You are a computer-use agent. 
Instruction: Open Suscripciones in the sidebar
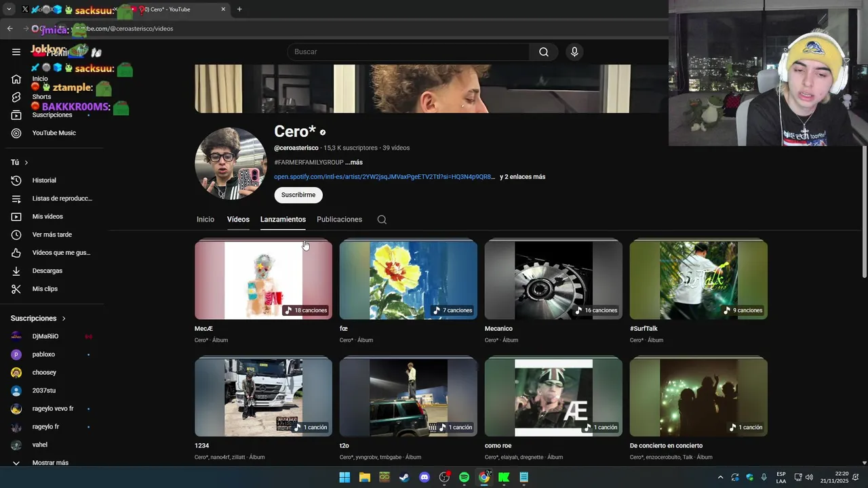point(52,115)
